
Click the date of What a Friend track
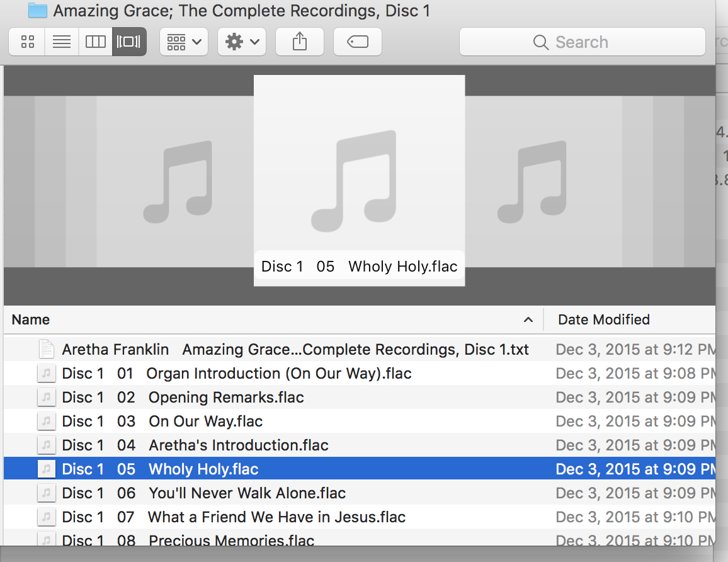point(635,517)
